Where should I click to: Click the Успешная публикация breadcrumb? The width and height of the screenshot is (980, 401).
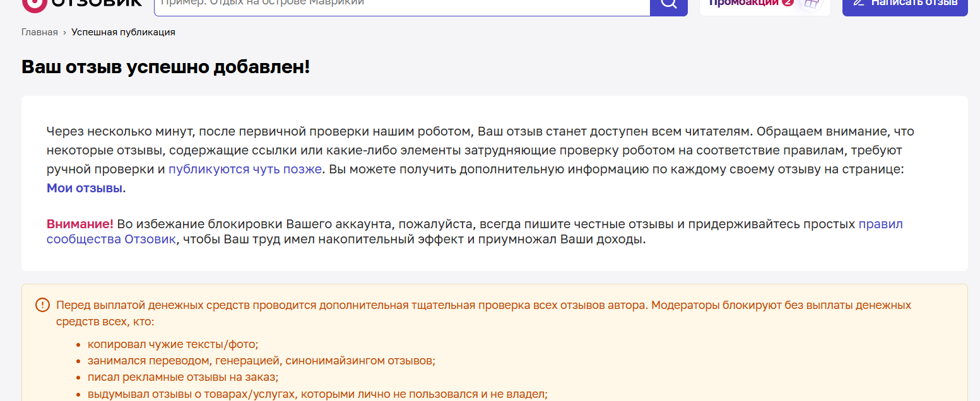coord(123,32)
